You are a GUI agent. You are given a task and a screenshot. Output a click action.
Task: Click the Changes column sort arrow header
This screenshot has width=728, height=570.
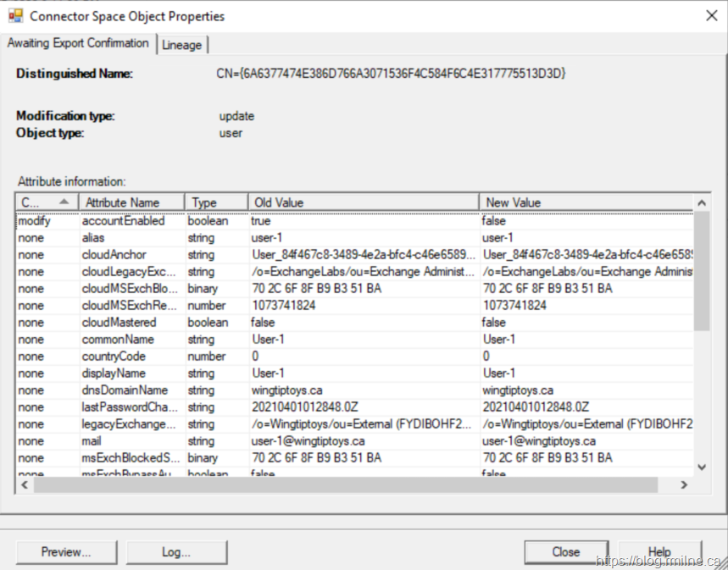[x=47, y=202]
